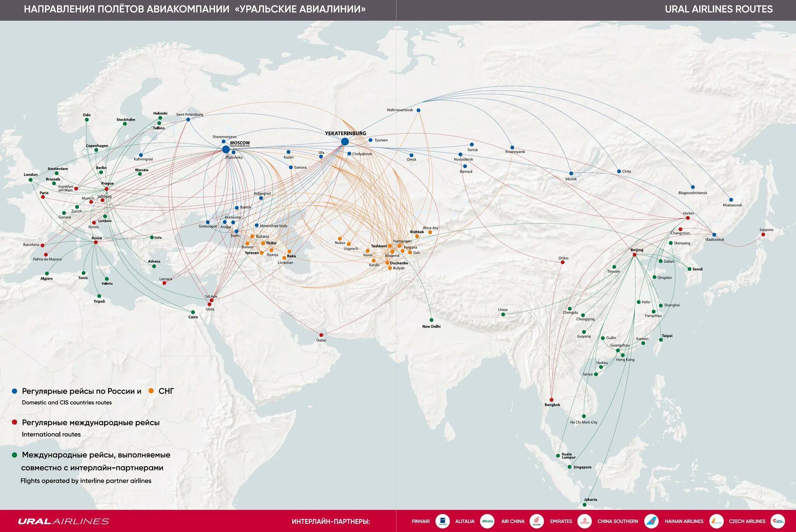Select the Czech Airlines partner icon
796x532 pixels.
coord(780,521)
